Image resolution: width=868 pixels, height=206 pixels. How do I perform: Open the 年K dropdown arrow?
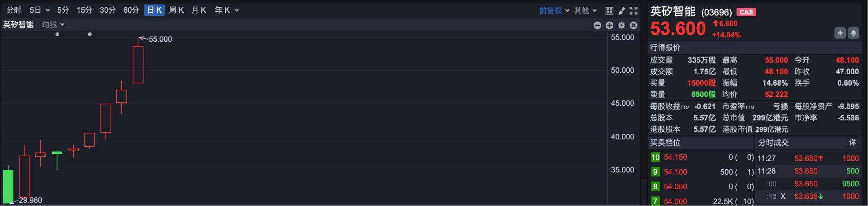click(237, 10)
